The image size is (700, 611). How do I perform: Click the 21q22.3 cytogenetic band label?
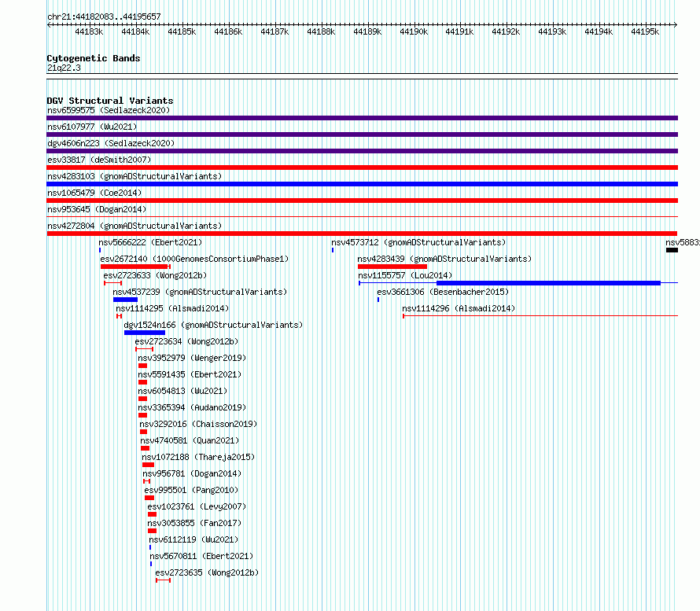coord(64,68)
